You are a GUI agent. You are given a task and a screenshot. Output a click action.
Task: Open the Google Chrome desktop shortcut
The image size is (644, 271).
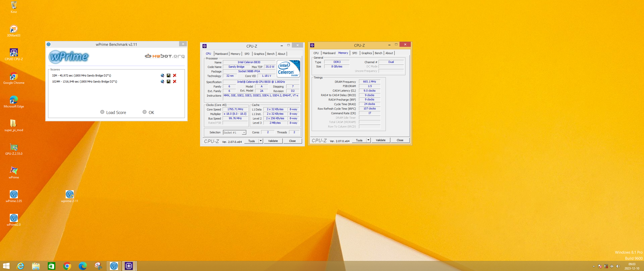tap(14, 78)
